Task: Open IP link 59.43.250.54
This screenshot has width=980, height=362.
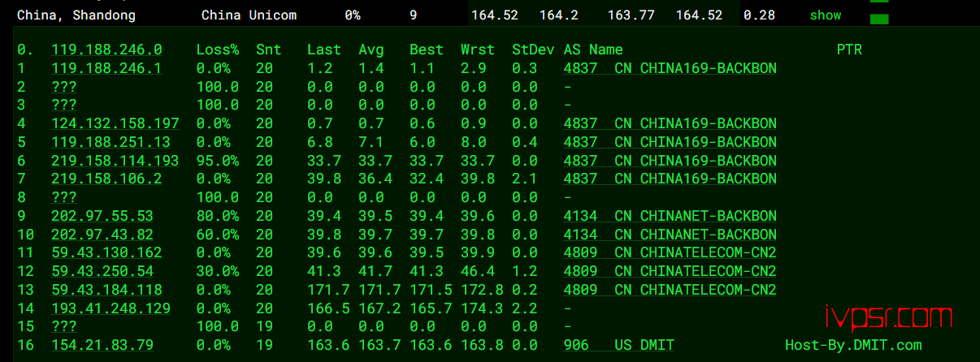Action: point(102,271)
